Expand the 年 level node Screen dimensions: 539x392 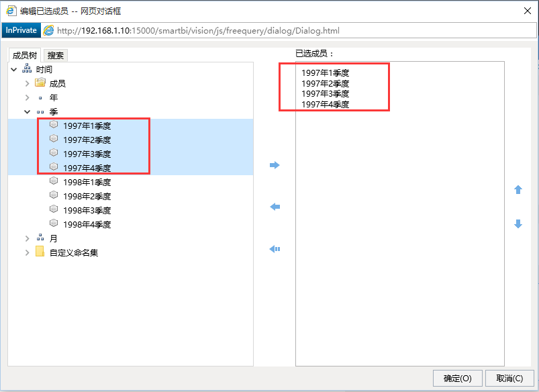tap(27, 97)
